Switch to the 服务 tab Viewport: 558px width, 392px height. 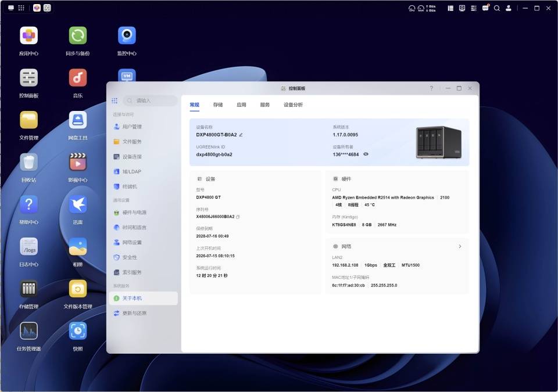(x=265, y=105)
